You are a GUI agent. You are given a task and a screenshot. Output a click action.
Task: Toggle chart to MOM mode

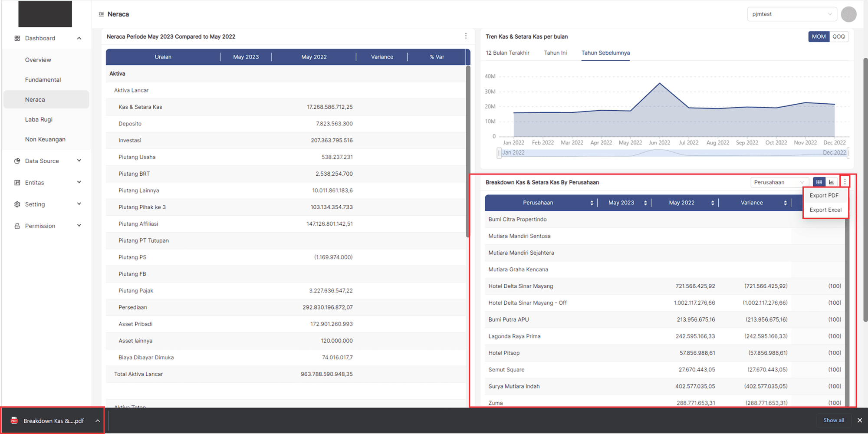pos(819,37)
